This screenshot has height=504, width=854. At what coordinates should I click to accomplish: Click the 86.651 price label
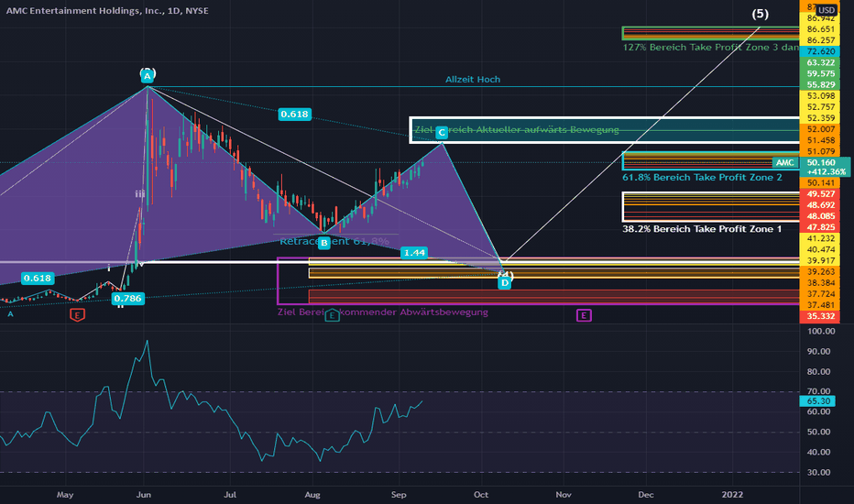[x=821, y=29]
